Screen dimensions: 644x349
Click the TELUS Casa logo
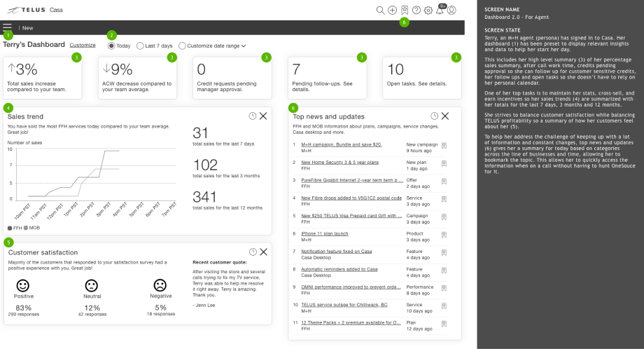[x=35, y=10]
